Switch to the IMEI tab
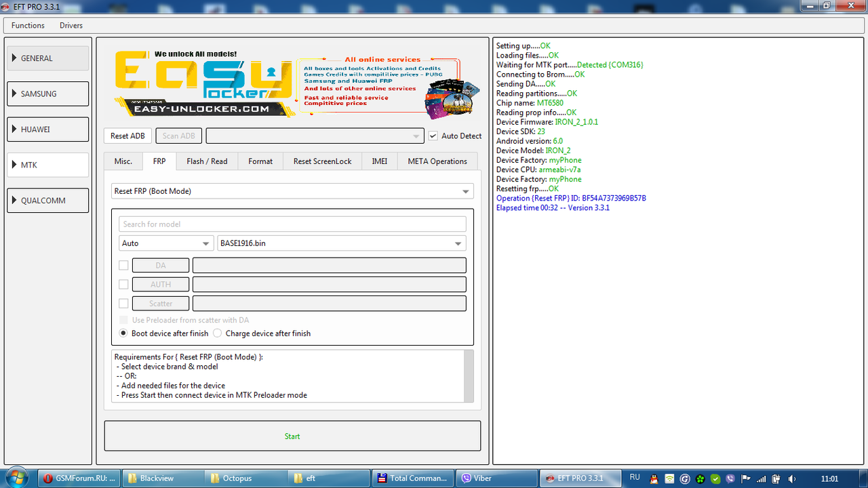The height and width of the screenshot is (488, 868). pyautogui.click(x=380, y=161)
